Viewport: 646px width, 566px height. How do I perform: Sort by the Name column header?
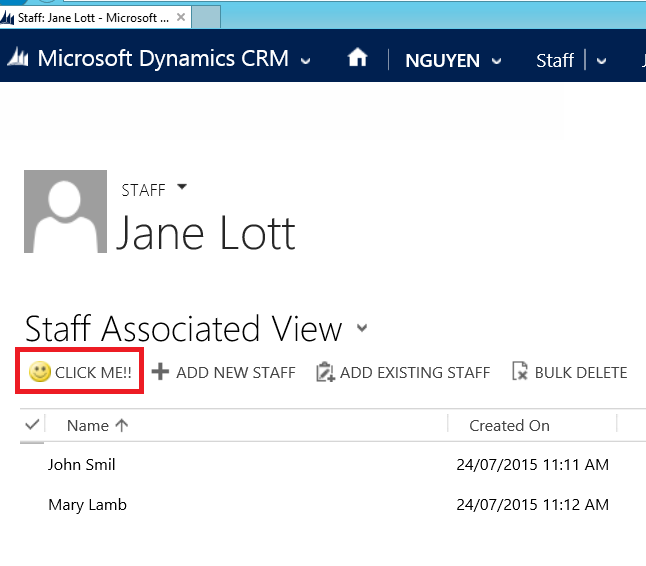(x=88, y=425)
